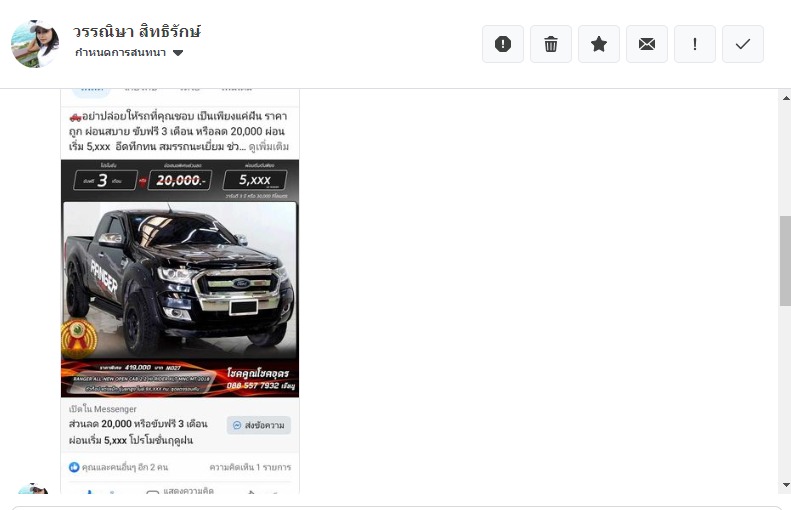Mark conversation done with checkmark
791x510 pixels.
click(x=743, y=44)
